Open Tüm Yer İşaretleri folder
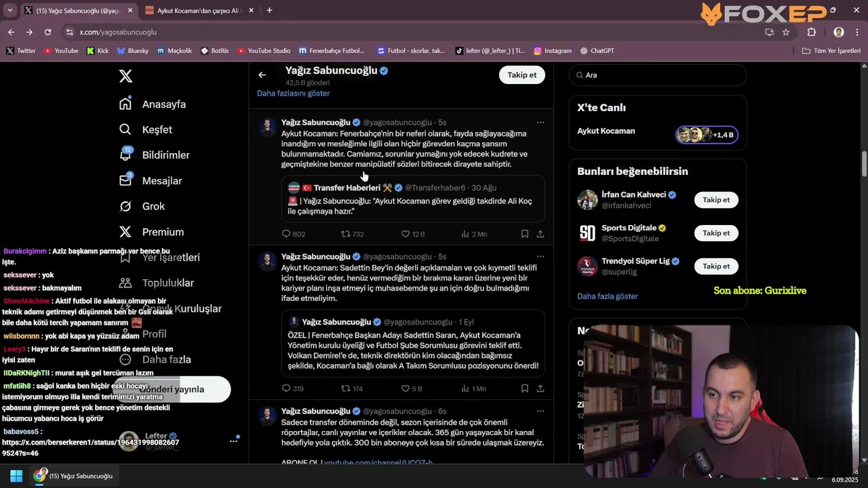Image resolution: width=868 pixels, height=488 pixels. (831, 51)
